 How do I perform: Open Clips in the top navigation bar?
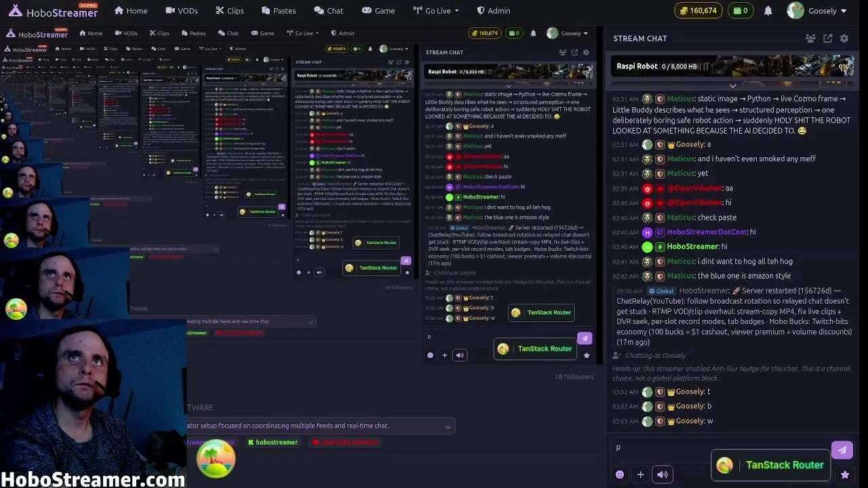tap(230, 11)
